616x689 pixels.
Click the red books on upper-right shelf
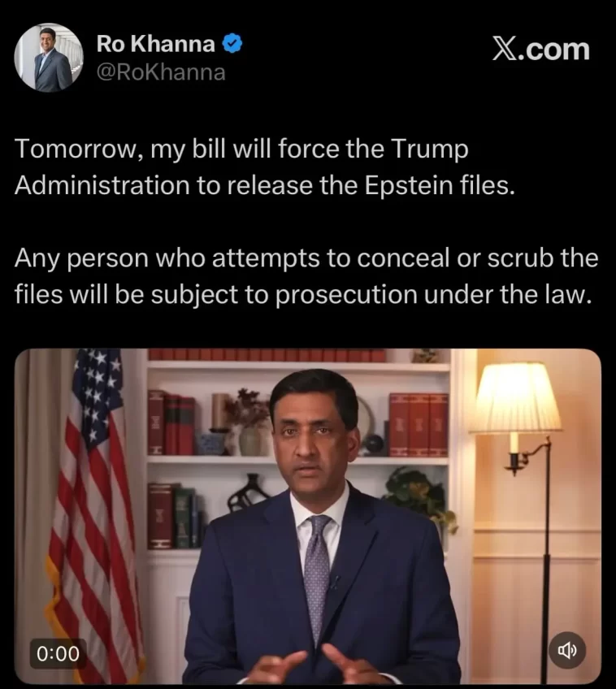419,424
